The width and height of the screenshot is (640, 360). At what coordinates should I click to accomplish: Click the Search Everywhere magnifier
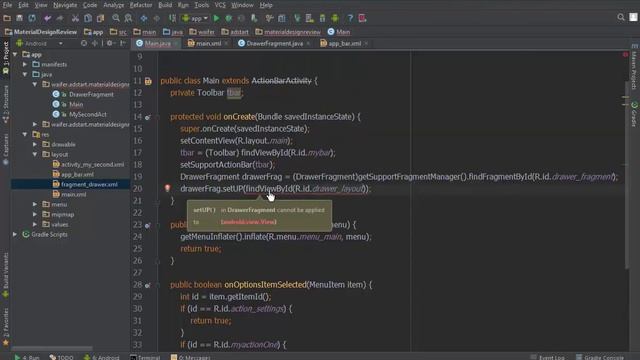tap(621, 17)
